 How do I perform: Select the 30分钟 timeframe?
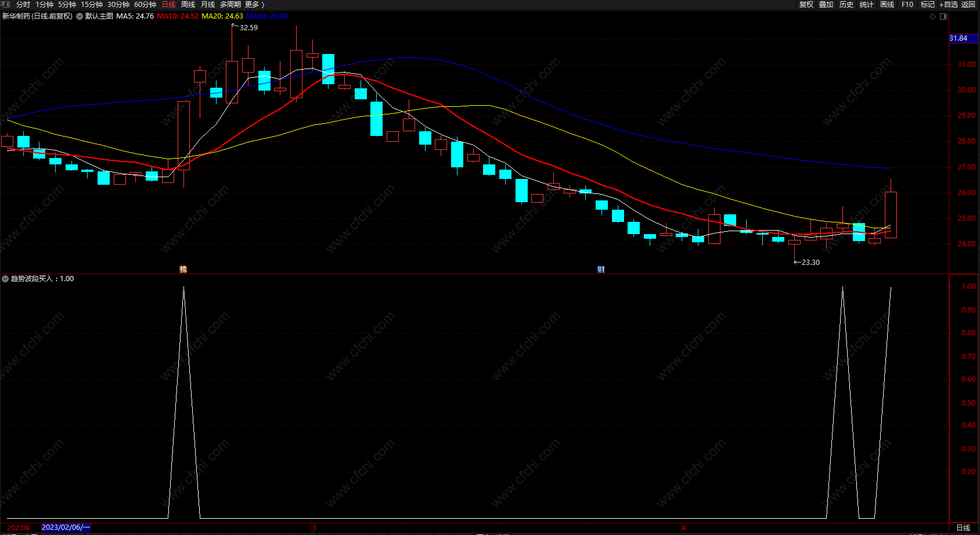pos(118,5)
